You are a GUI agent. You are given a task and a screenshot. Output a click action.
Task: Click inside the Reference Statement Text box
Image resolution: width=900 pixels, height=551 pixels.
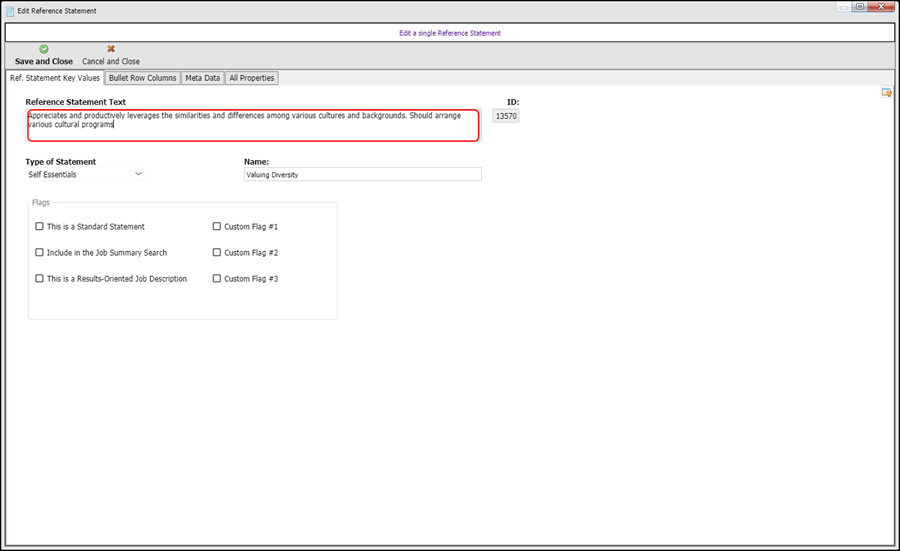tap(253, 125)
